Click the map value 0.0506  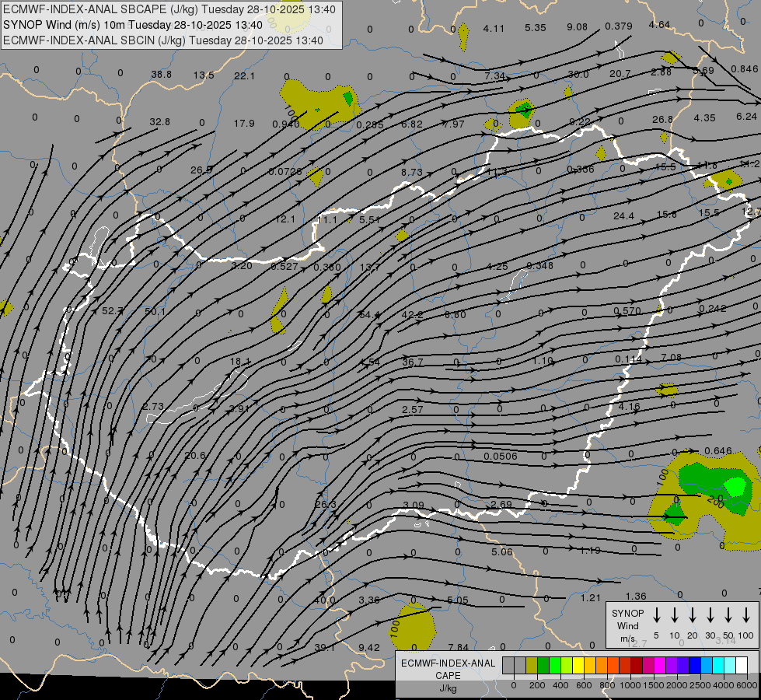(501, 456)
